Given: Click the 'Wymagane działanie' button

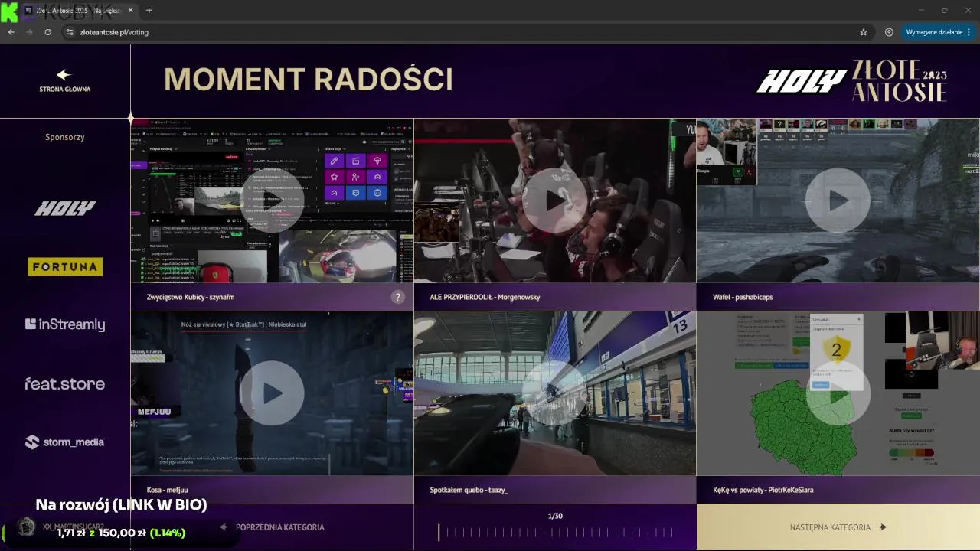Looking at the screenshot, I should (934, 32).
